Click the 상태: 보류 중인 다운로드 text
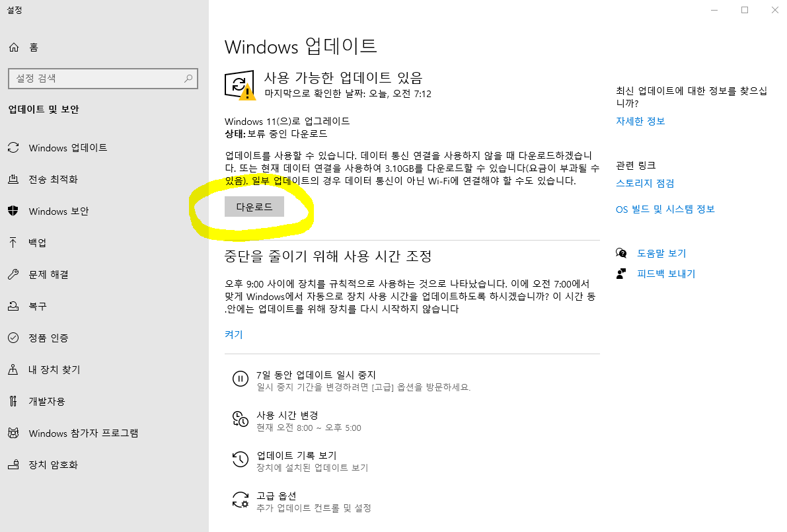This screenshot has height=532, width=787. [x=276, y=133]
